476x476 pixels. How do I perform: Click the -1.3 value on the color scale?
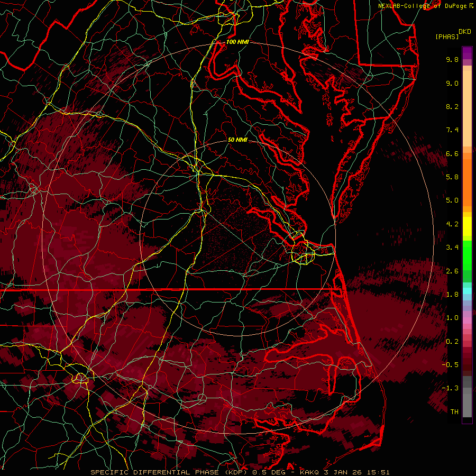450,388
